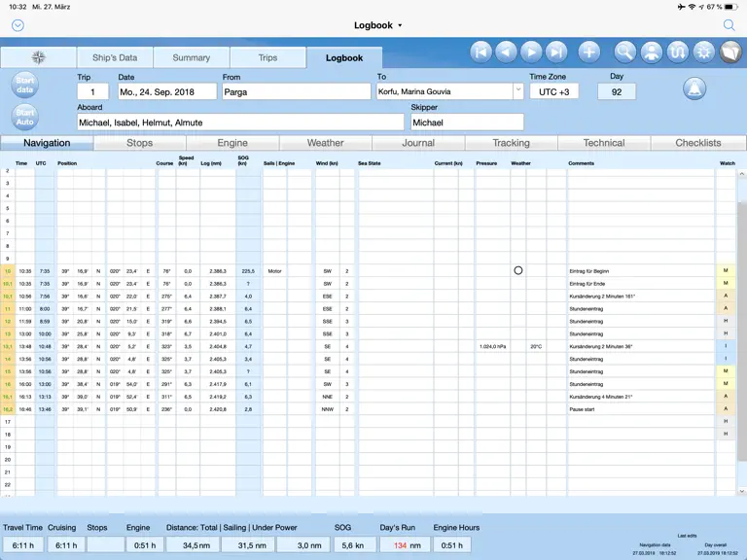The height and width of the screenshot is (560, 747).
Task: Open the compass home tab
Action: pyautogui.click(x=39, y=57)
